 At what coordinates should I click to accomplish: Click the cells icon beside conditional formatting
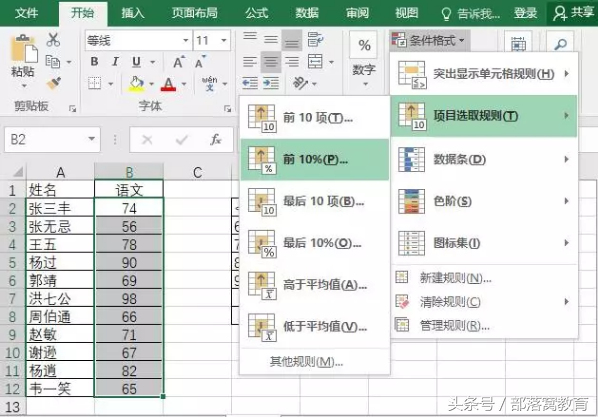coord(518,44)
